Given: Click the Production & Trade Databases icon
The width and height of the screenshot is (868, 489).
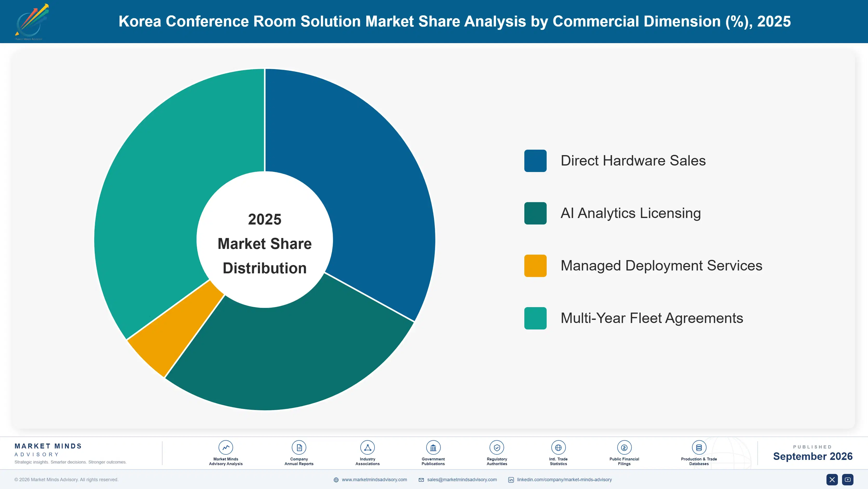Looking at the screenshot, I should pyautogui.click(x=699, y=447).
